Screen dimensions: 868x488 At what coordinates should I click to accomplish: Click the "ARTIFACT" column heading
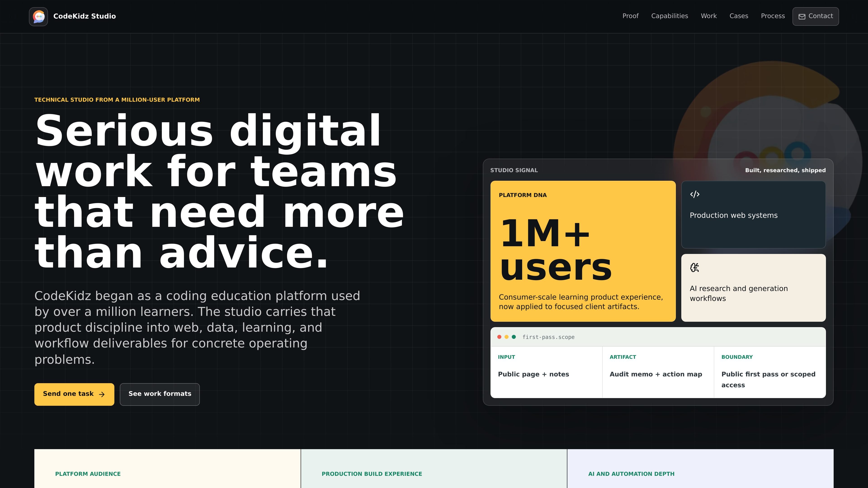623,357
